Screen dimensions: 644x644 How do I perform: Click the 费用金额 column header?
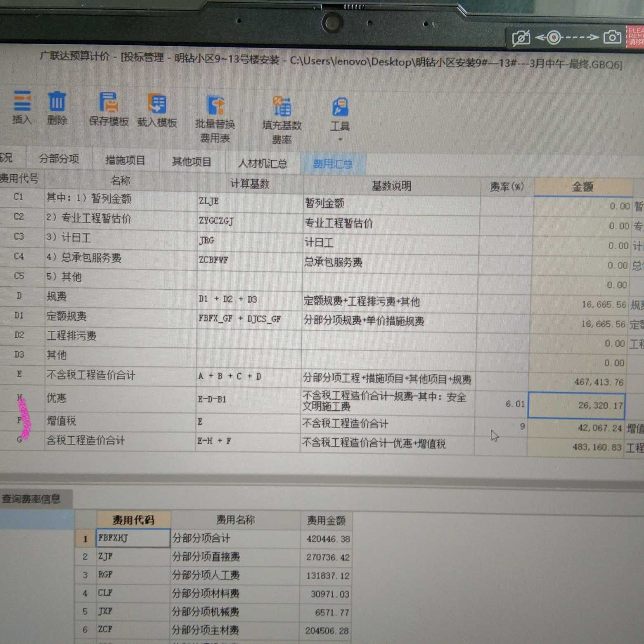(326, 521)
